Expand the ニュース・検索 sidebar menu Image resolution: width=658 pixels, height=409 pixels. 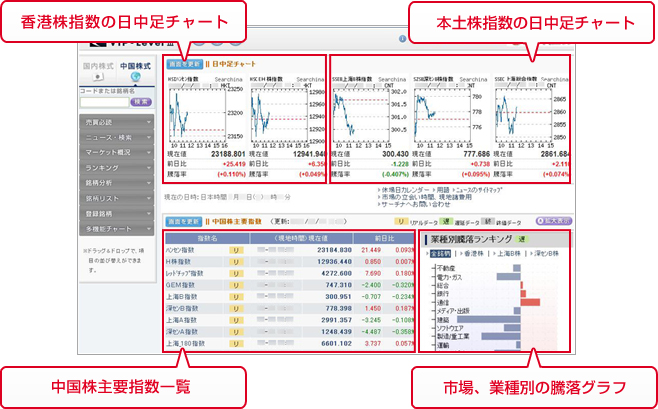[117, 138]
